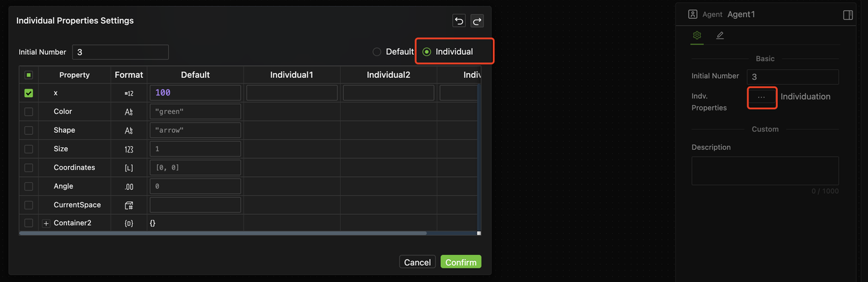Click the Property column header
Image resolution: width=868 pixels, height=282 pixels.
[75, 75]
